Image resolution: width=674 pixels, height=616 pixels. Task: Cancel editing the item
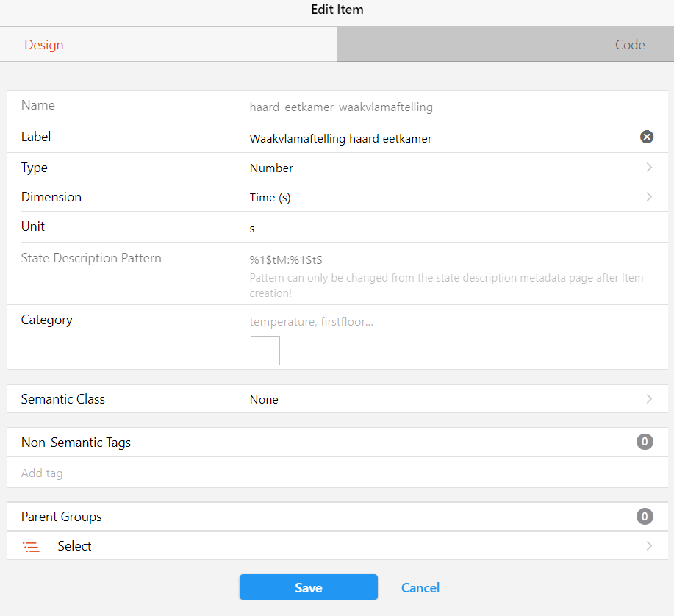click(x=420, y=587)
